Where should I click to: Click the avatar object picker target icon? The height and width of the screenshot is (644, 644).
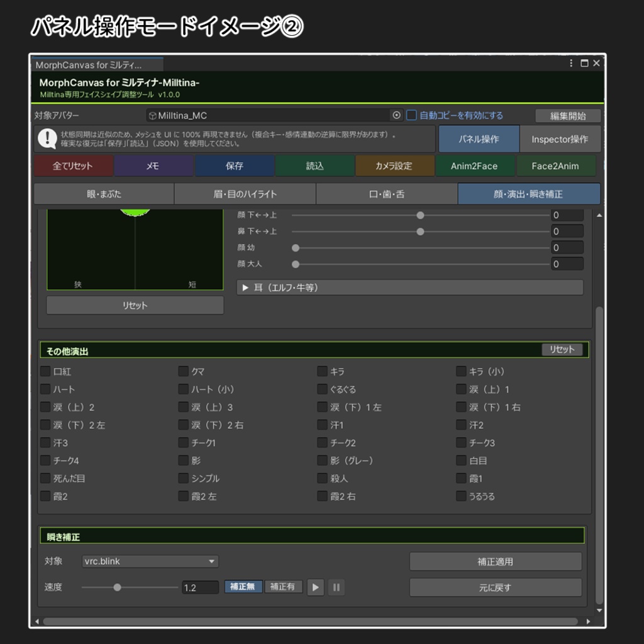click(x=396, y=115)
